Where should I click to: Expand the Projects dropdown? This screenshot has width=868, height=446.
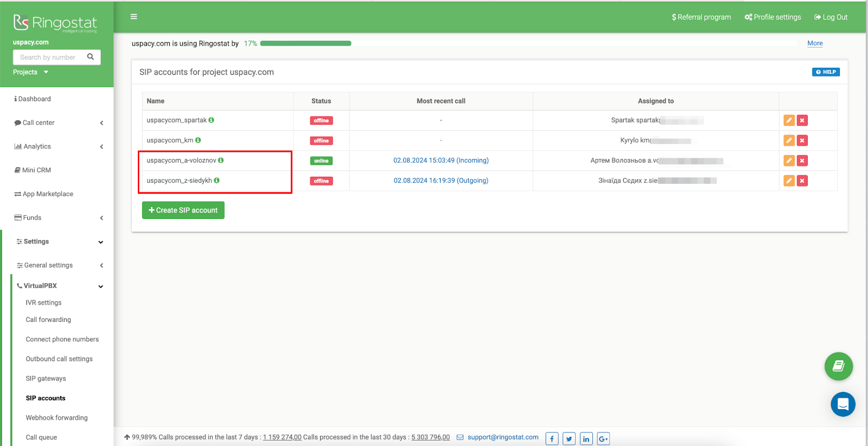pyautogui.click(x=30, y=72)
